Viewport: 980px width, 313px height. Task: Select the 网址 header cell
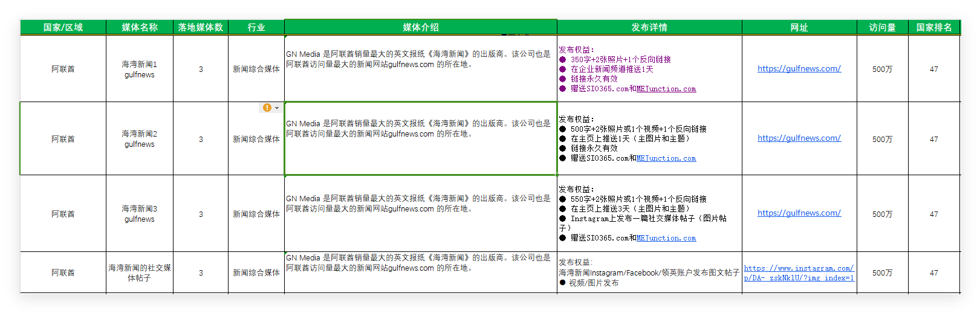799,27
